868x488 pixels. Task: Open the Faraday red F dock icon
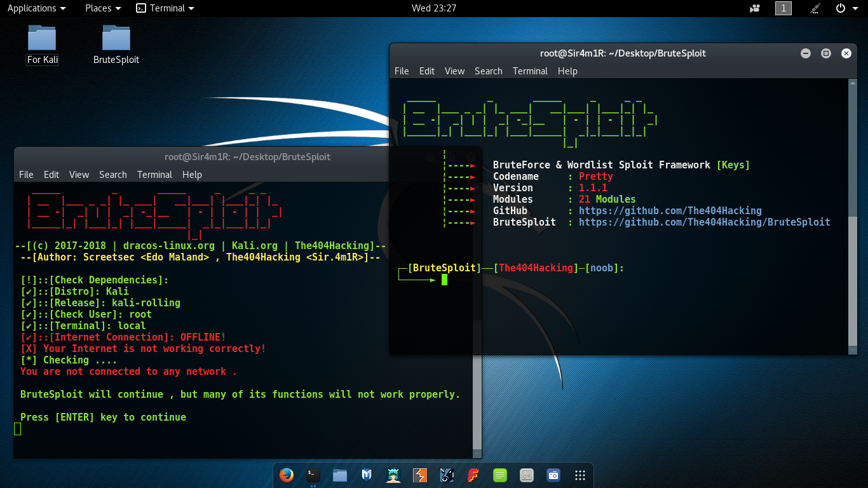pos(473,475)
